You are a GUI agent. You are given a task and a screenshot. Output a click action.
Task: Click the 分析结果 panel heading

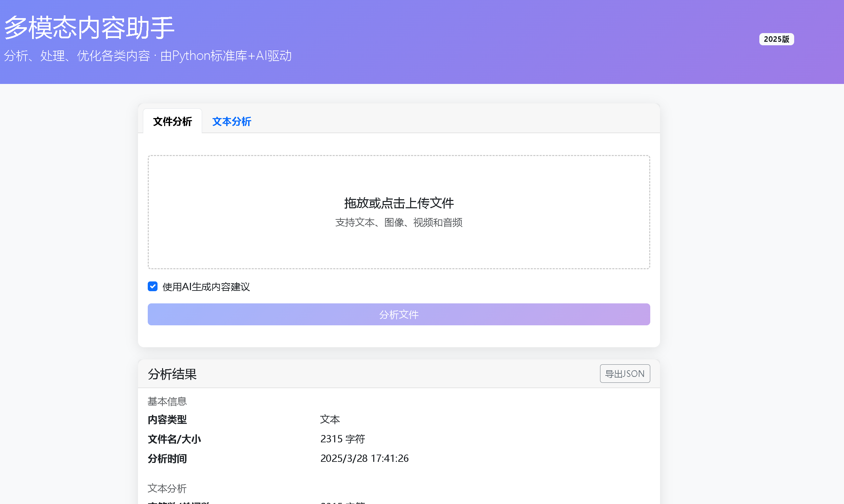click(x=172, y=374)
